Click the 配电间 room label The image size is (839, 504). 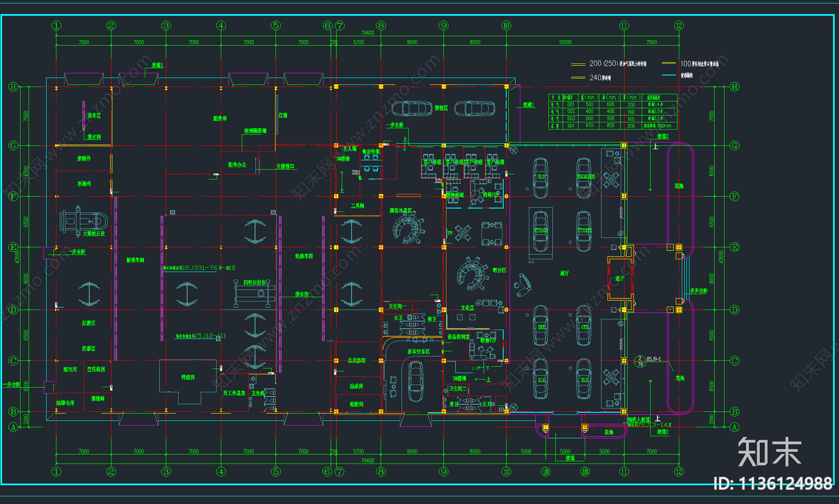tap(70, 369)
